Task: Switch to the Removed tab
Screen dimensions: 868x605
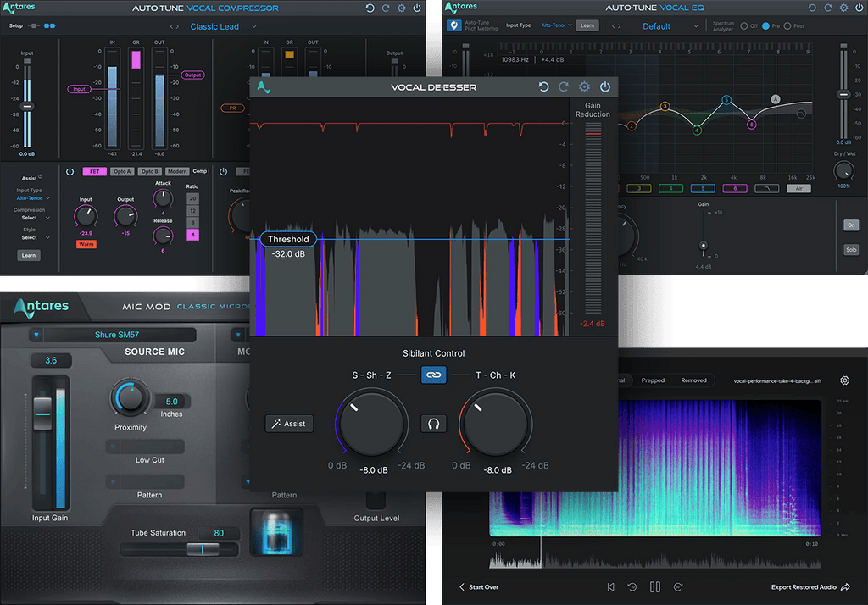Action: 693,380
